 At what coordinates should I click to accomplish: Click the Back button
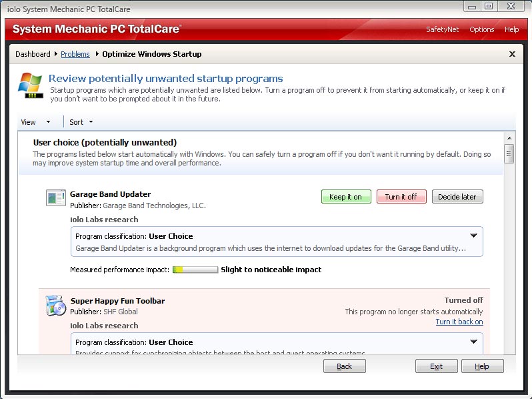[x=345, y=366]
